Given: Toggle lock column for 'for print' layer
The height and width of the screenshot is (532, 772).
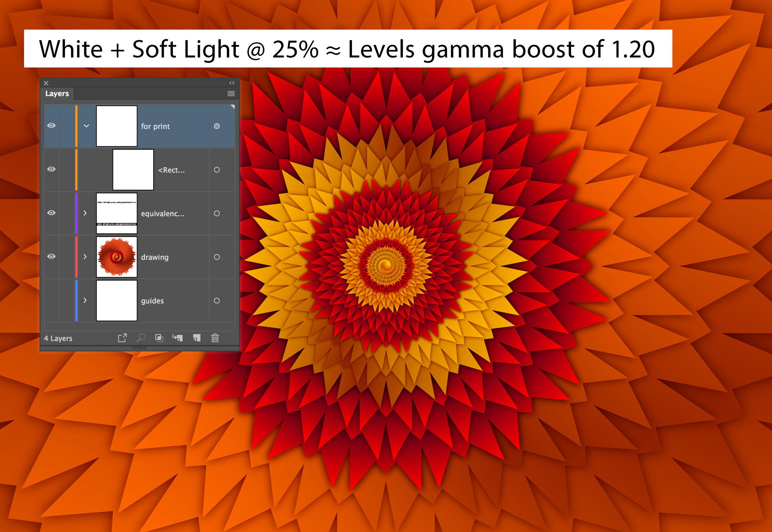Looking at the screenshot, I should click(x=67, y=126).
